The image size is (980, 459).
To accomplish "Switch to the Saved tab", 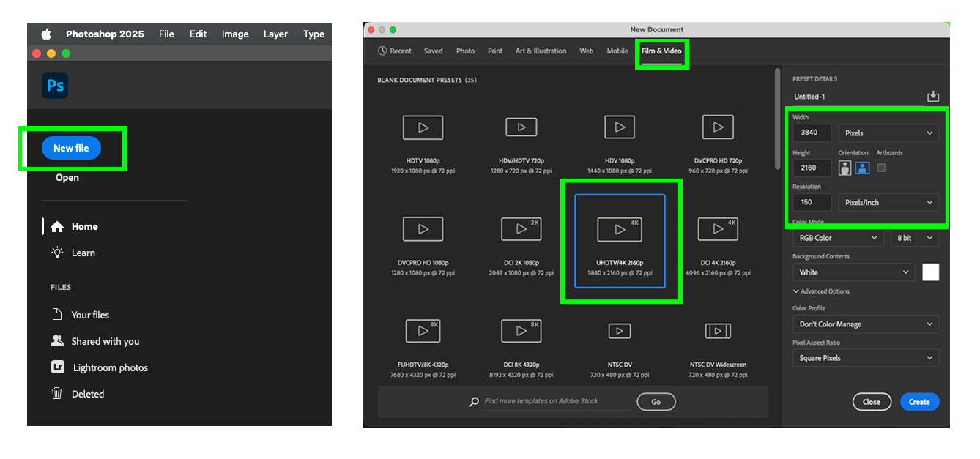I will pyautogui.click(x=434, y=51).
